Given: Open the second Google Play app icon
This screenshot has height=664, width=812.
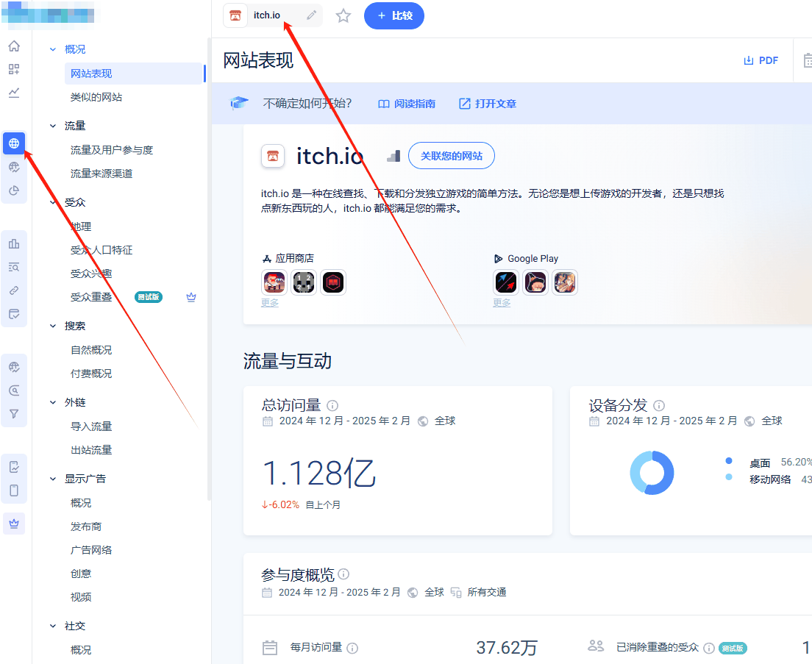Looking at the screenshot, I should tap(535, 282).
